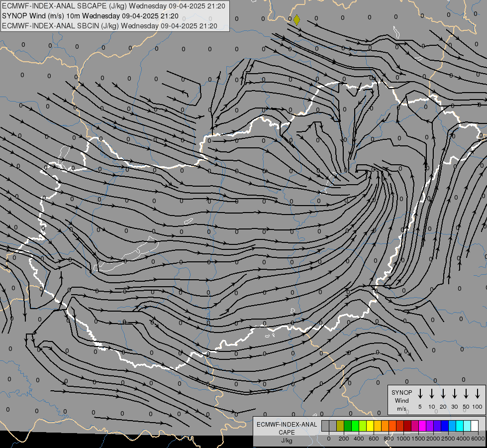Click the '600' value on CAPE scale
Image resolution: width=487 pixels, height=448 pixels.
click(374, 439)
